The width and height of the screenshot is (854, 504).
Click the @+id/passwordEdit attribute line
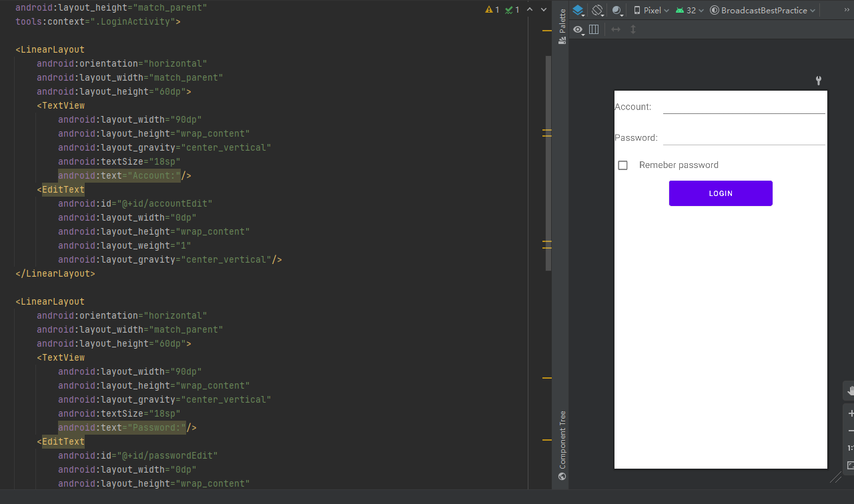tap(138, 456)
